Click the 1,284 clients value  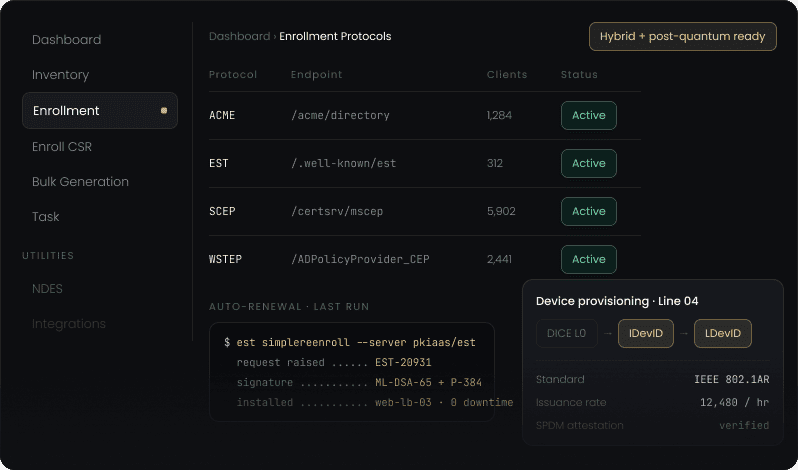[499, 115]
